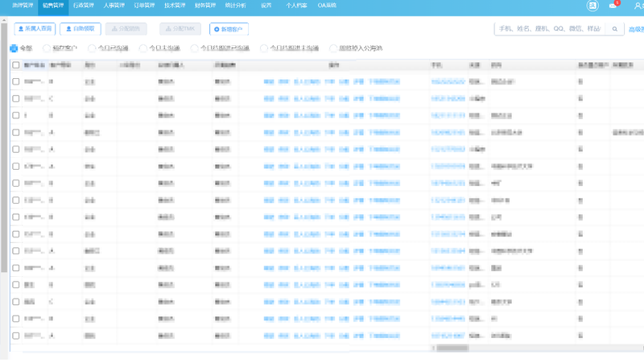Open the 个人档案 top menu
This screenshot has width=644, height=363.
[296, 6]
